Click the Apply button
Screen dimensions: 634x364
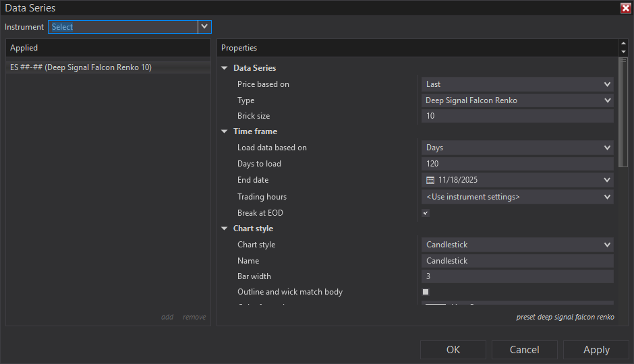click(x=596, y=350)
